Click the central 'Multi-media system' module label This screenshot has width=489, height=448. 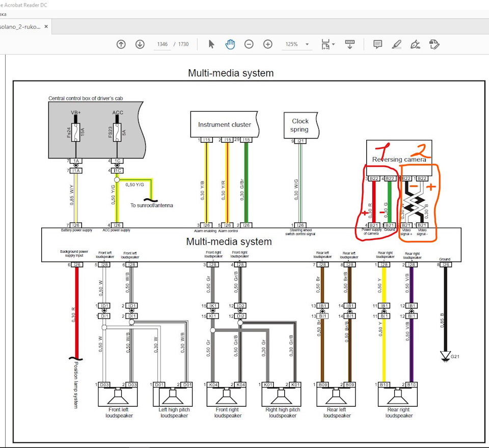click(x=229, y=242)
